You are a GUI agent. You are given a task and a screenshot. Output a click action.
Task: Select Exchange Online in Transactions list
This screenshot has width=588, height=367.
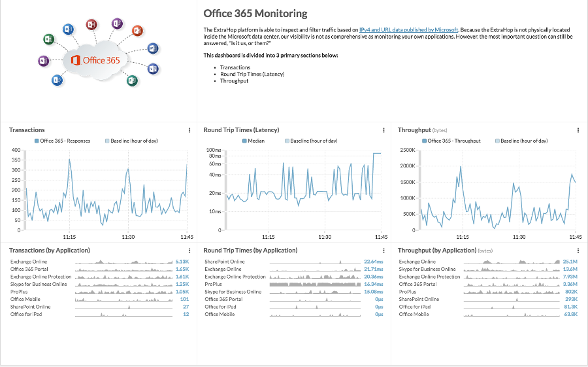coord(99,262)
